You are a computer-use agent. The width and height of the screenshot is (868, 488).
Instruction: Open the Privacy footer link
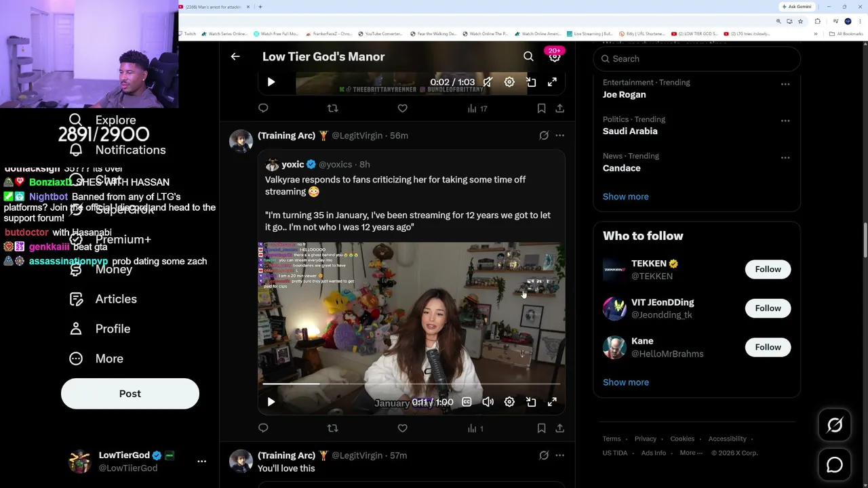(646, 439)
